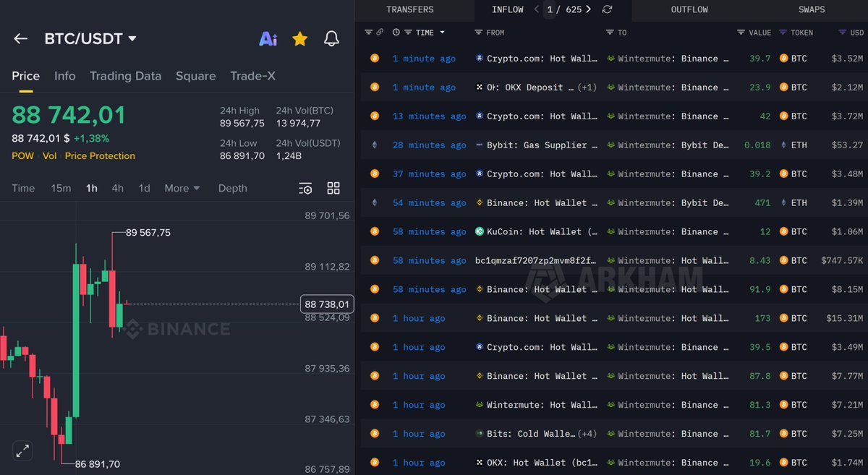Open the 13 minutes ago transaction
This screenshot has width=868, height=475.
(x=429, y=116)
